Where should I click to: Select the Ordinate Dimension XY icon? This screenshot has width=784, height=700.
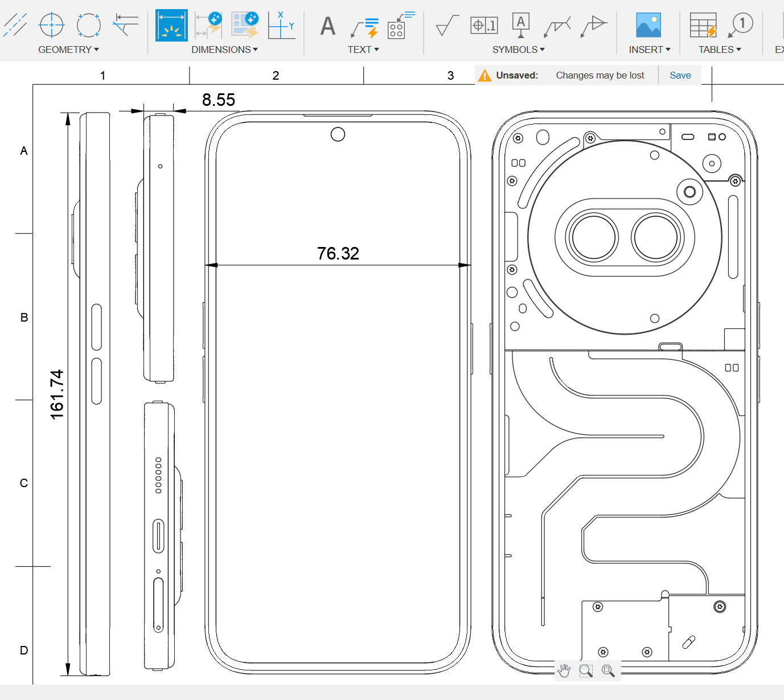pyautogui.click(x=282, y=26)
